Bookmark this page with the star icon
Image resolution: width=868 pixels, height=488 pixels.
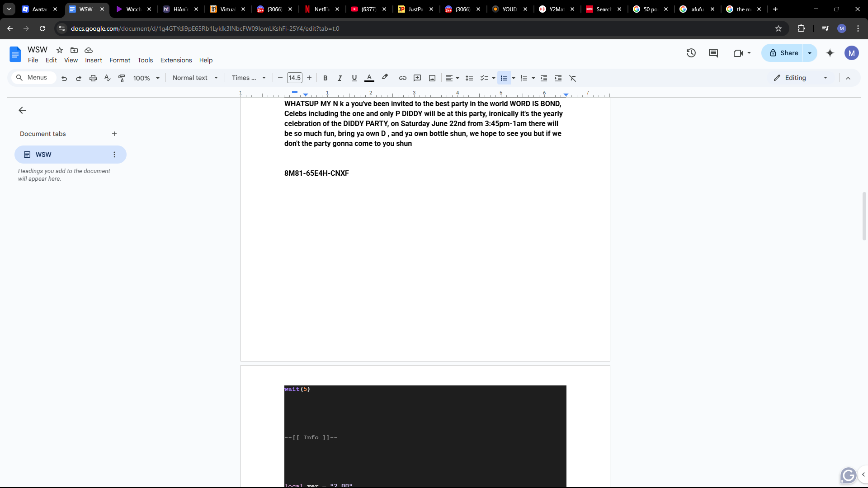pyautogui.click(x=778, y=28)
